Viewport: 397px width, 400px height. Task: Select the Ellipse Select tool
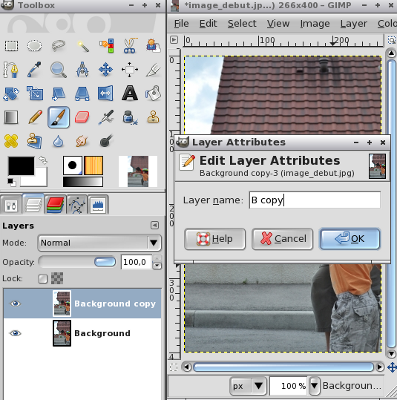pyautogui.click(x=34, y=46)
